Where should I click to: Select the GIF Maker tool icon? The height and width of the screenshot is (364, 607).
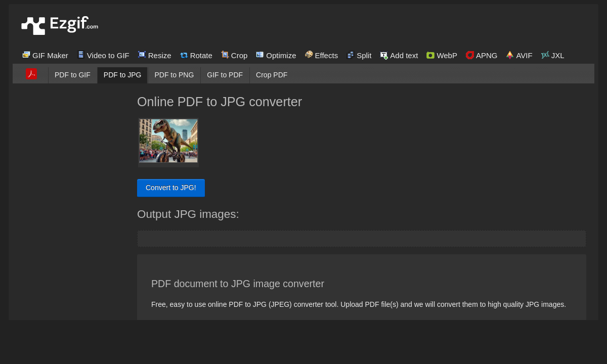click(26, 54)
